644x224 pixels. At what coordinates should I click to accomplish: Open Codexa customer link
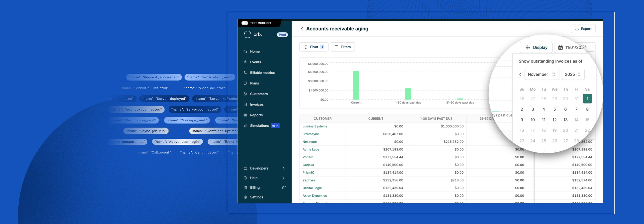click(x=308, y=165)
